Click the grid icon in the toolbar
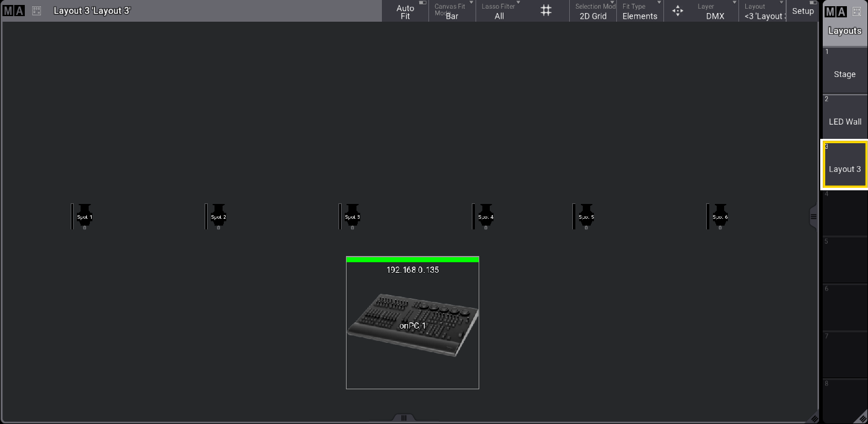This screenshot has width=868, height=424. click(546, 11)
